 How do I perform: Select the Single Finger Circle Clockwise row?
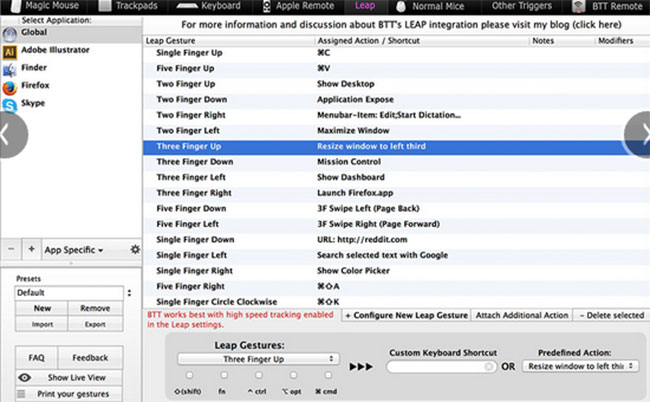tap(396, 302)
